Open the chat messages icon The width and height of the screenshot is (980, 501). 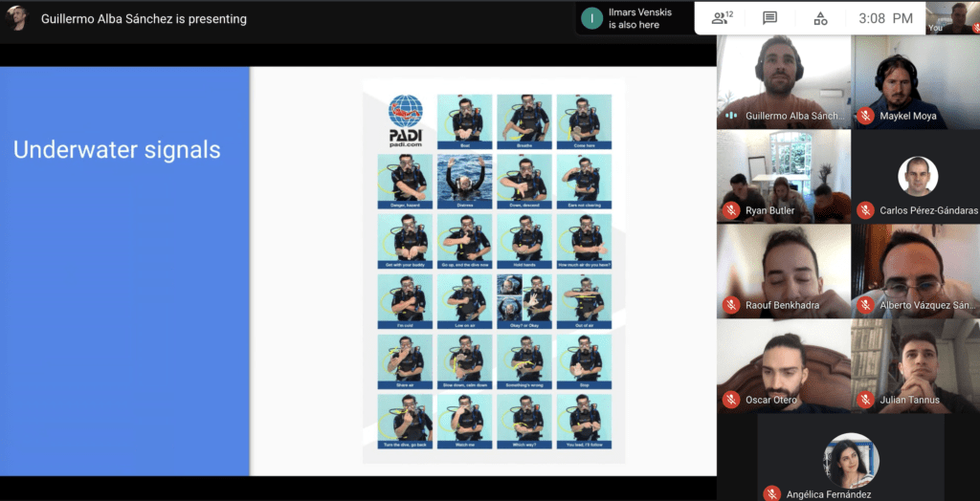point(770,18)
